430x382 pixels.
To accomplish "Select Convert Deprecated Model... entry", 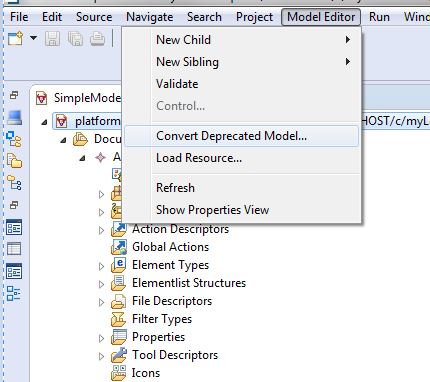I will [x=242, y=136].
